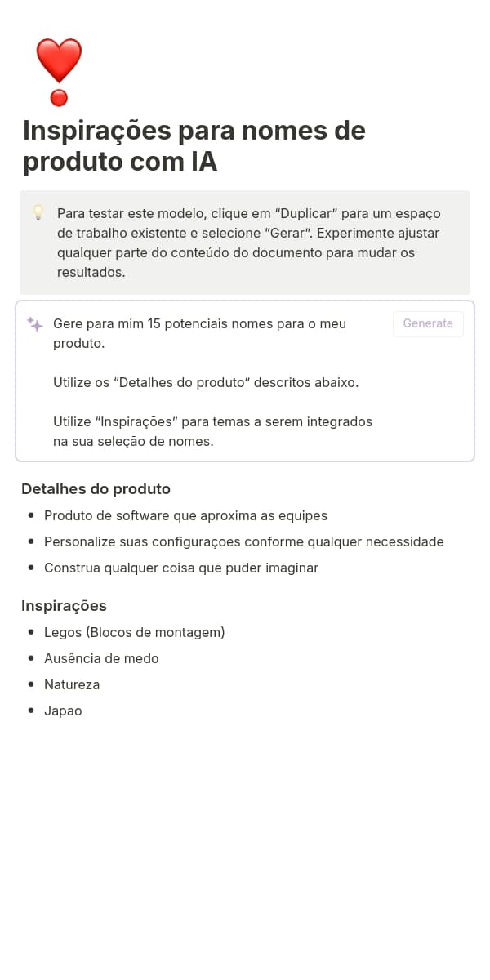Select the lightbulb icon in the callout
Image resolution: width=490 pixels, height=980 pixels.
click(x=38, y=213)
